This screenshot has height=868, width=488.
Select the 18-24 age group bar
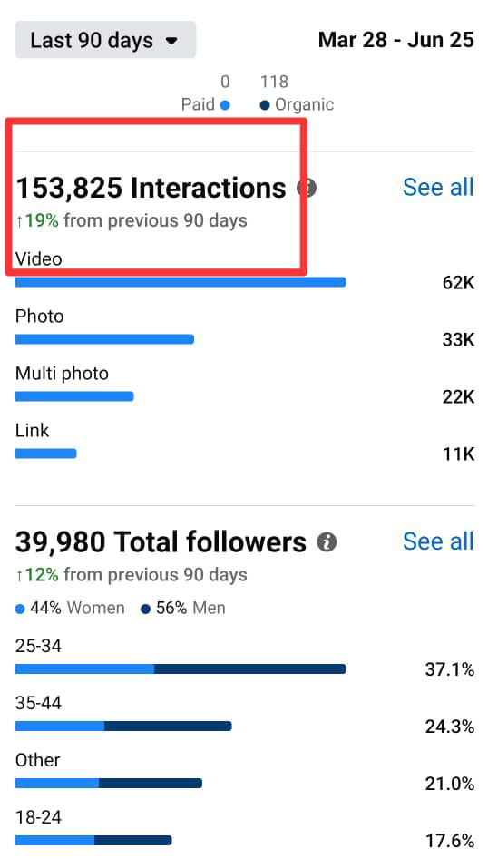point(93,840)
